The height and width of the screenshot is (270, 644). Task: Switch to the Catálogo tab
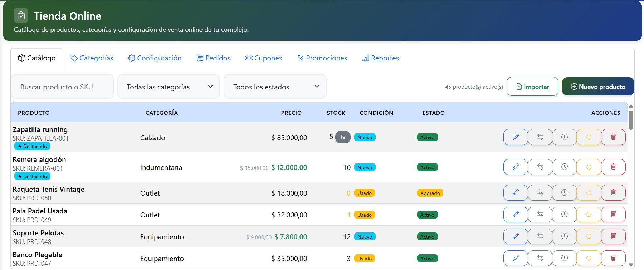(x=37, y=58)
